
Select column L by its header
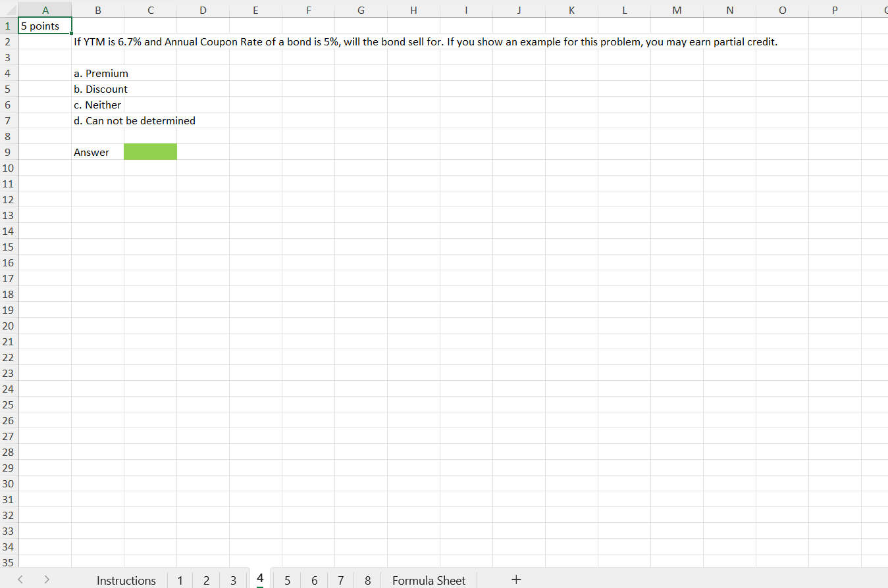624,10
